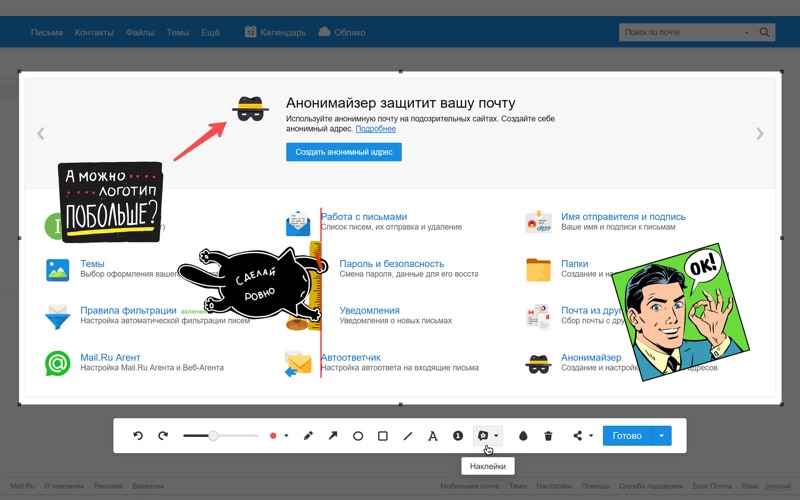Click the Готово button
This screenshot has height=500, width=800.
pyautogui.click(x=627, y=436)
